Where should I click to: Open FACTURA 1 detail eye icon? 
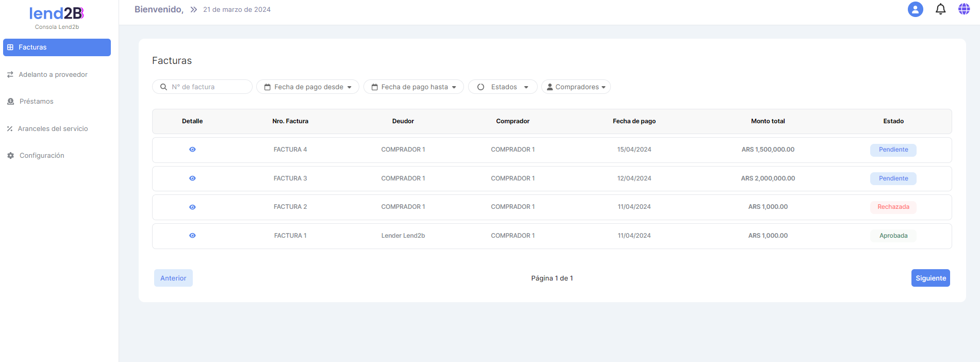pos(192,236)
